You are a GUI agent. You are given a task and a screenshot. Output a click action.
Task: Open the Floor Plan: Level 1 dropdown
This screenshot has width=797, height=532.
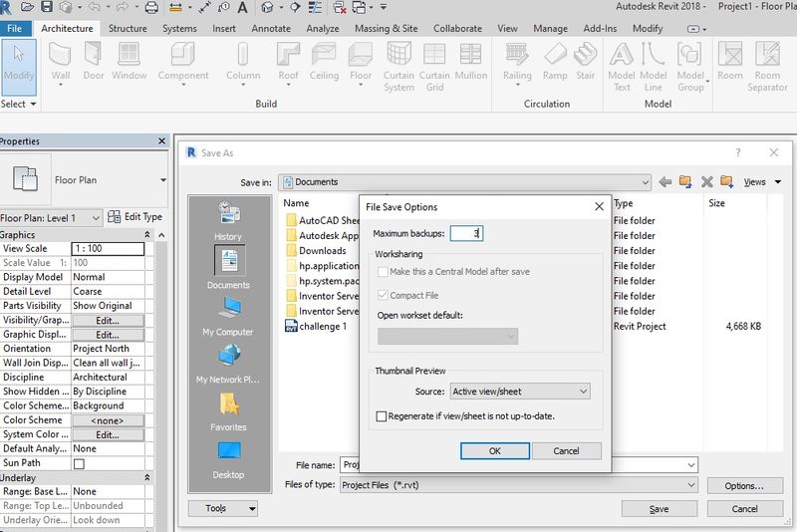tap(51, 218)
